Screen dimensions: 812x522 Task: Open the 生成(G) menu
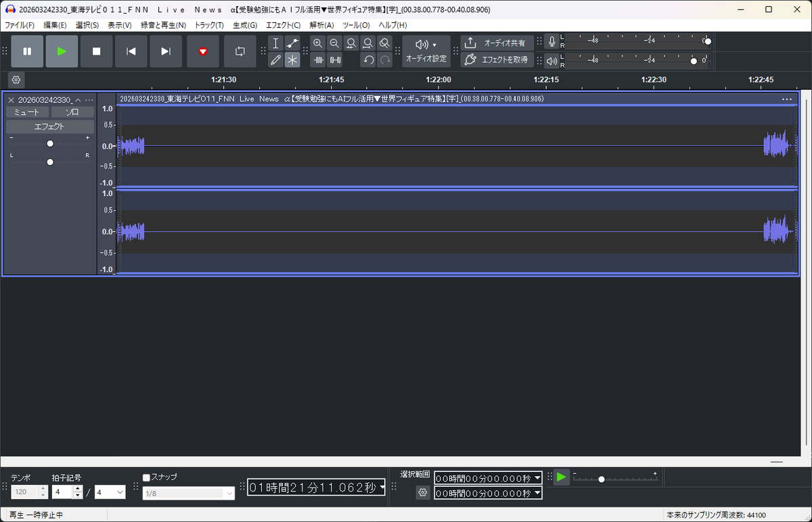(245, 25)
